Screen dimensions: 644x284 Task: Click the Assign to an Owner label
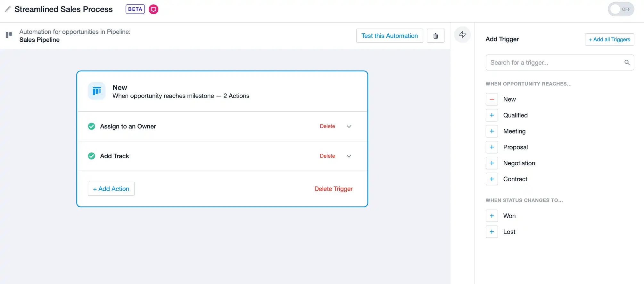point(128,126)
